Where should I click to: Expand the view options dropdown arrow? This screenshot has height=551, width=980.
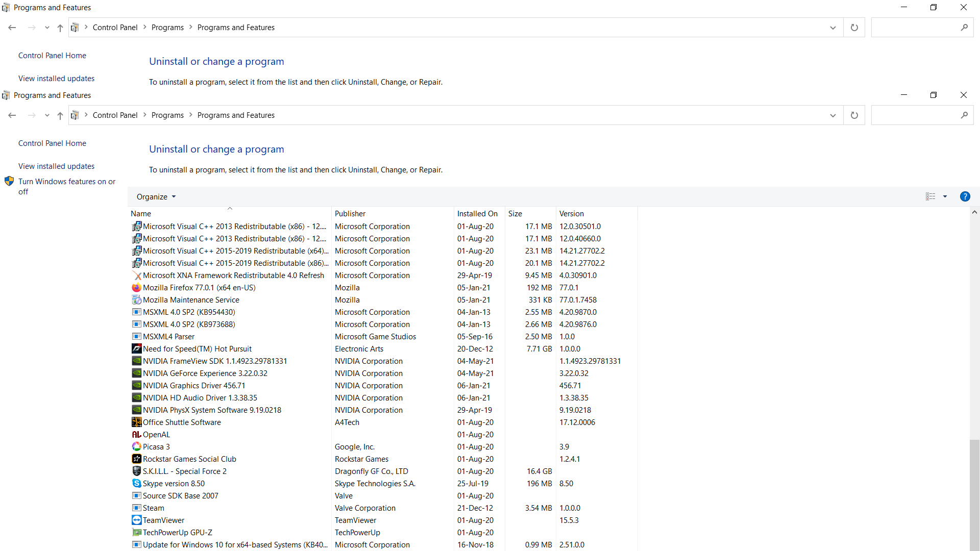(945, 196)
